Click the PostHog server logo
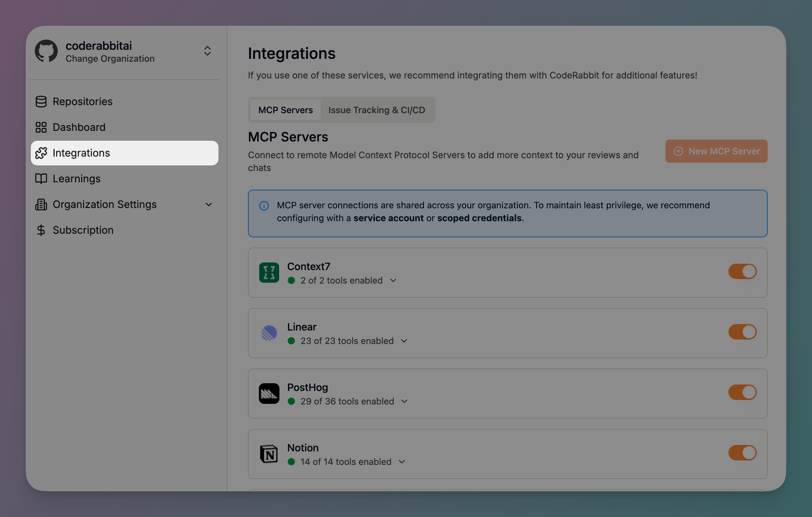 tap(269, 393)
